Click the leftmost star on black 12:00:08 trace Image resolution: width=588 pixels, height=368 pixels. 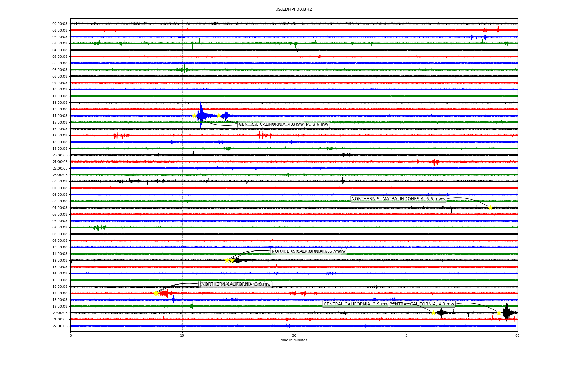tap(227, 260)
